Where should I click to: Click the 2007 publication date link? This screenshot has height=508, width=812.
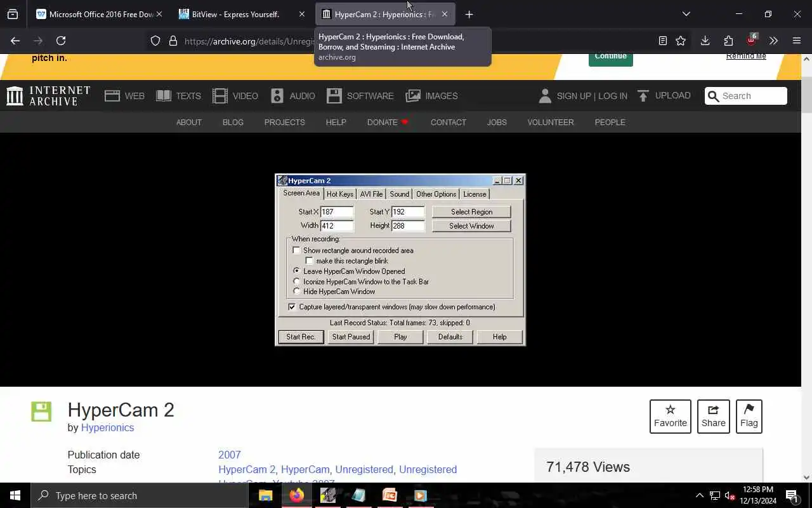point(230,455)
